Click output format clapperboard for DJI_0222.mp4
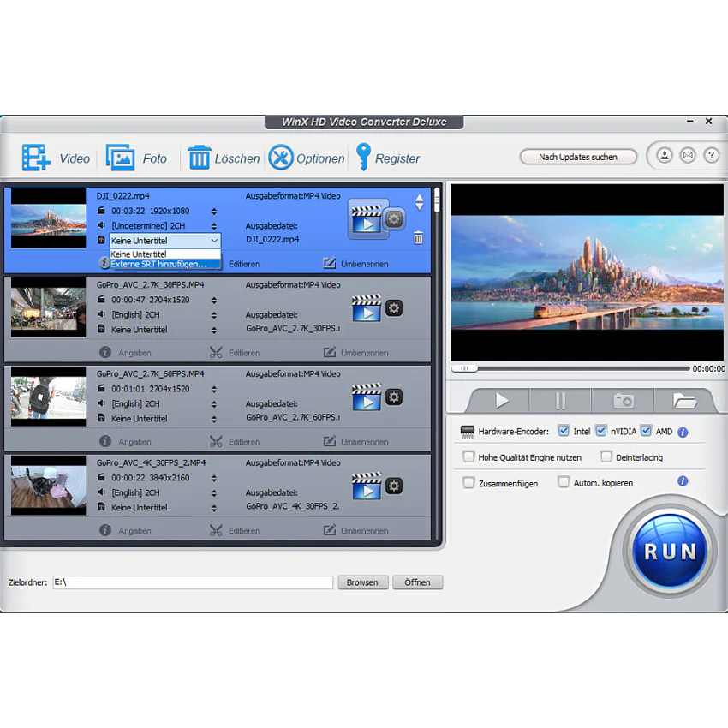This screenshot has height=728, width=728. (x=367, y=219)
